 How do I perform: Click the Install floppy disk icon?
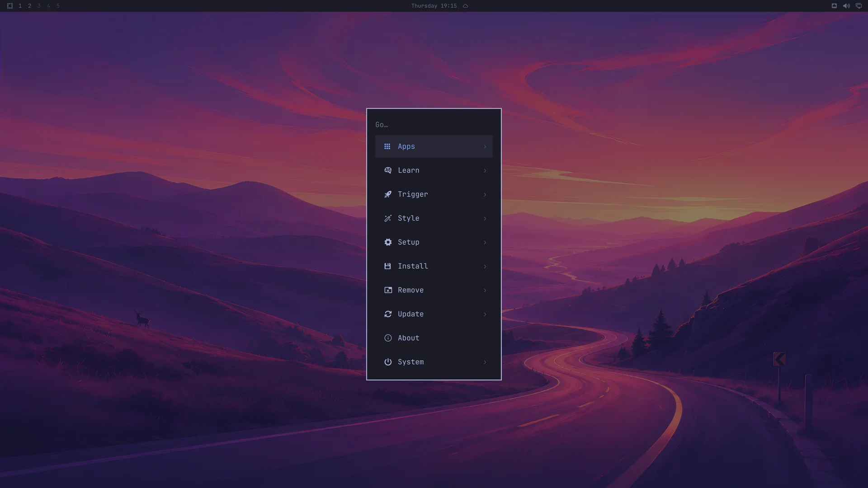(x=387, y=266)
